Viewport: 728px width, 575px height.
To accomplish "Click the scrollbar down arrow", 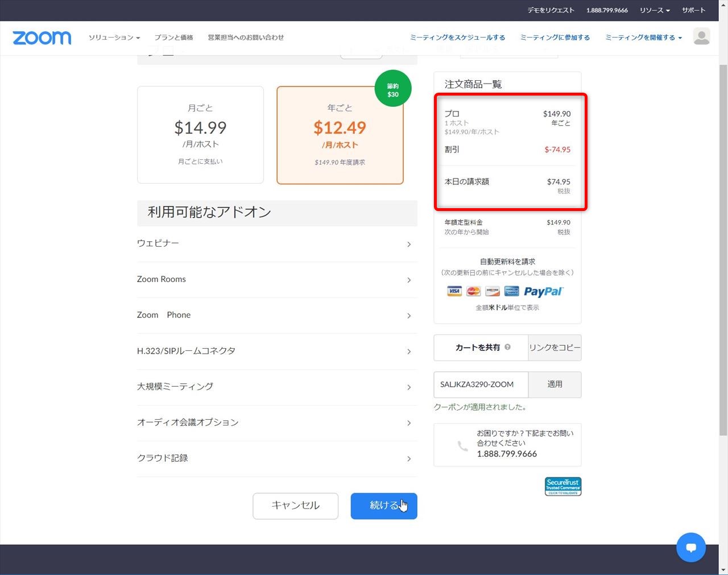I will click(x=723, y=569).
